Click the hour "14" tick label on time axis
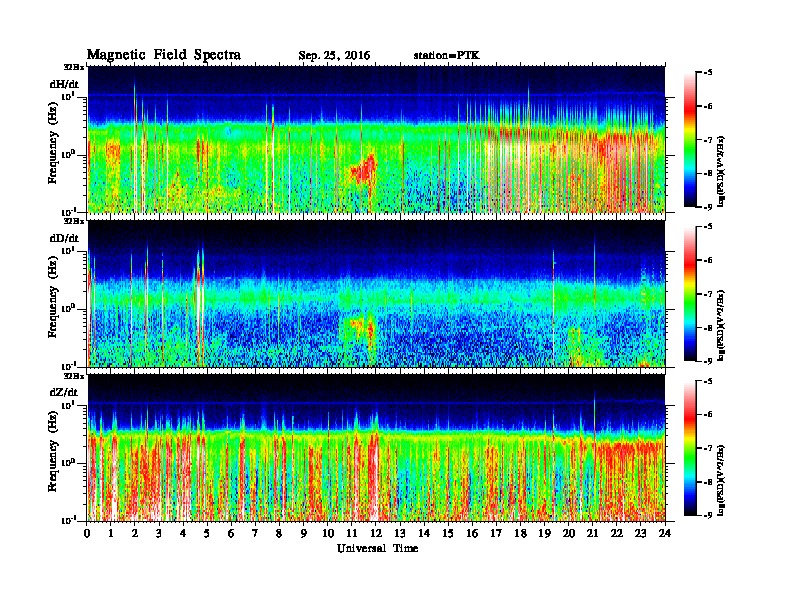 [424, 534]
